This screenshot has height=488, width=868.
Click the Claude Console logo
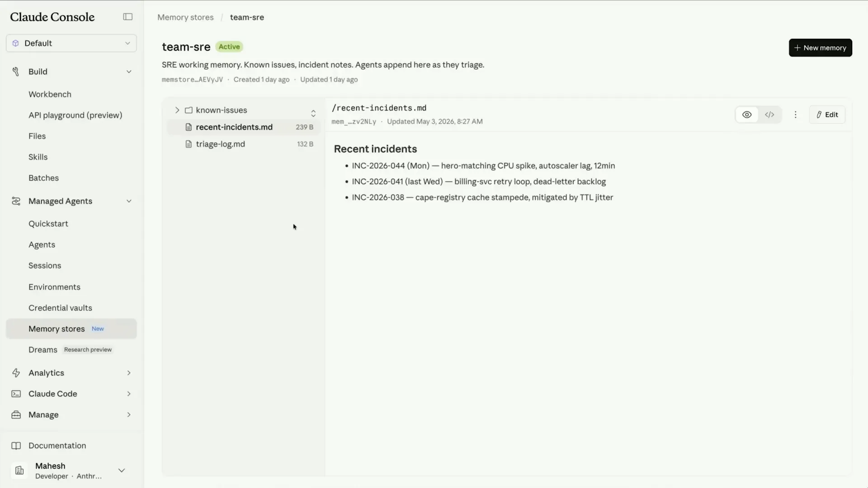[x=52, y=17]
